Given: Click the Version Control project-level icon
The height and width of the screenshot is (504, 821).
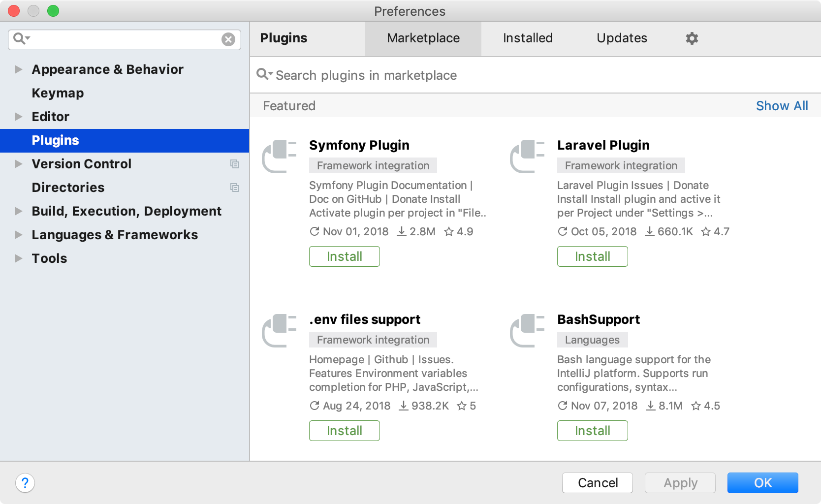Looking at the screenshot, I should point(235,164).
